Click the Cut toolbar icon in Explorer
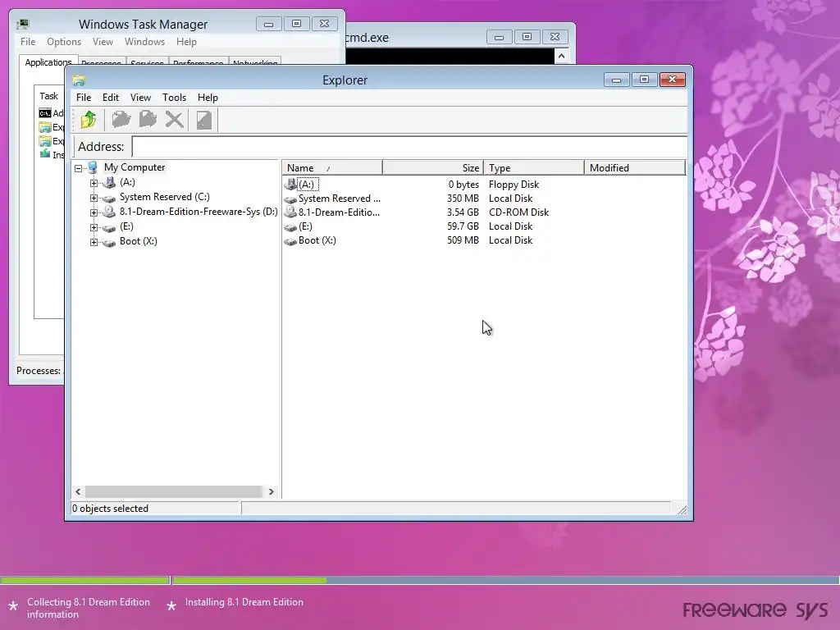This screenshot has height=630, width=840. [121, 120]
